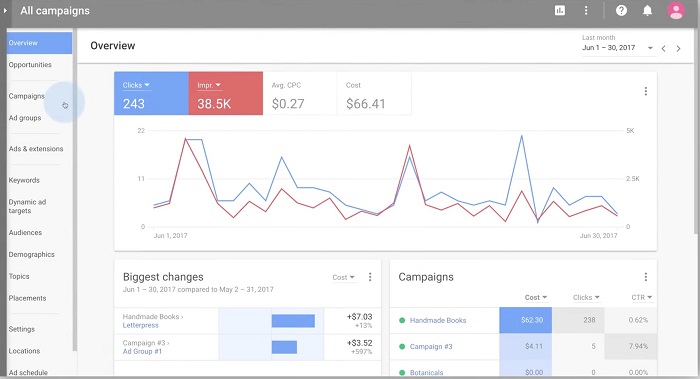
Task: Open the Ad Group #1 link
Action: click(x=142, y=352)
